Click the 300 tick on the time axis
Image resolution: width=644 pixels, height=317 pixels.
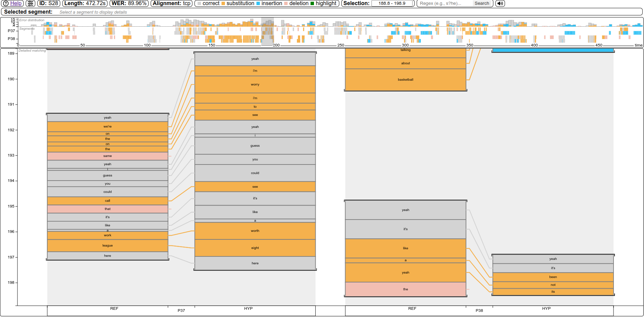405,45
